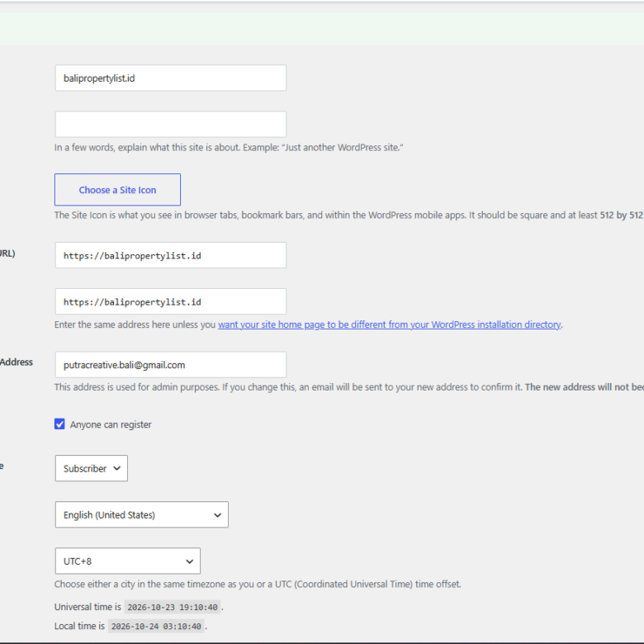Open the WordPress installation directory help link
This screenshot has height=644, width=644.
point(390,324)
